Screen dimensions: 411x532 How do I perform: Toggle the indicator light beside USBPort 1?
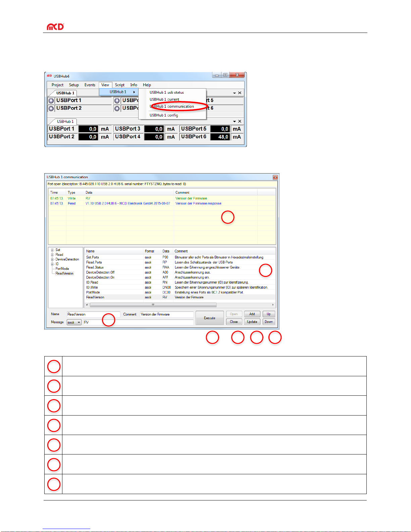point(51,101)
